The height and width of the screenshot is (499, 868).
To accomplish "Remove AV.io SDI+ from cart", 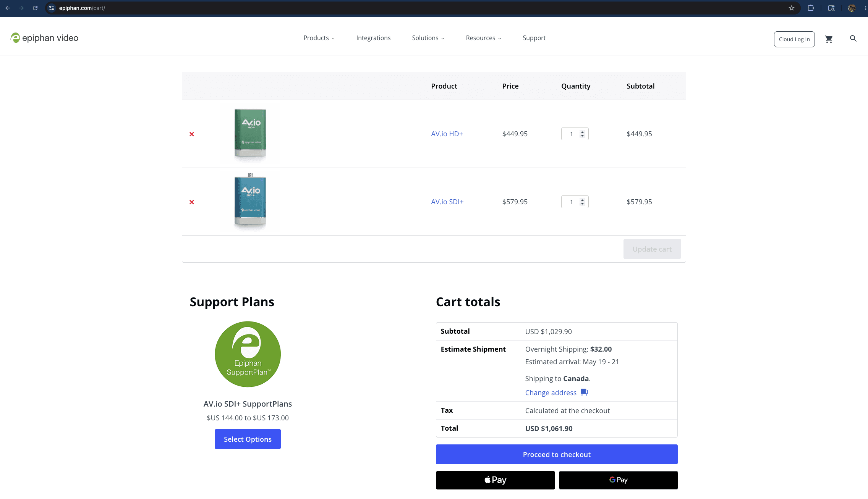I will [x=192, y=202].
